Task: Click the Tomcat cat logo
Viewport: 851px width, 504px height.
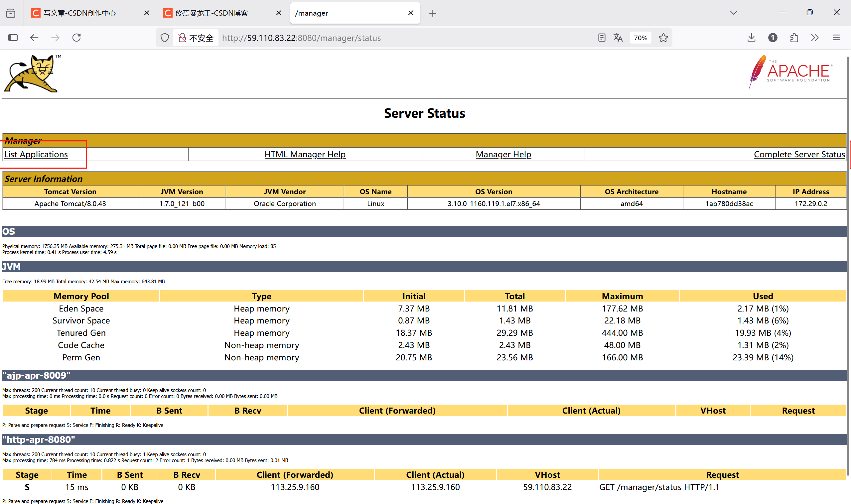Action: click(33, 73)
